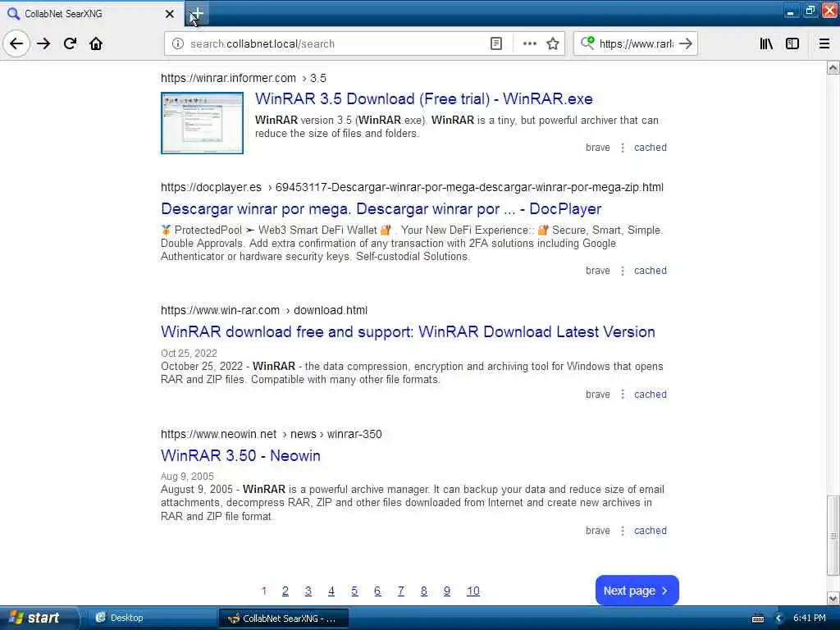840x630 pixels.
Task: Go to results page 3
Action: point(308,591)
